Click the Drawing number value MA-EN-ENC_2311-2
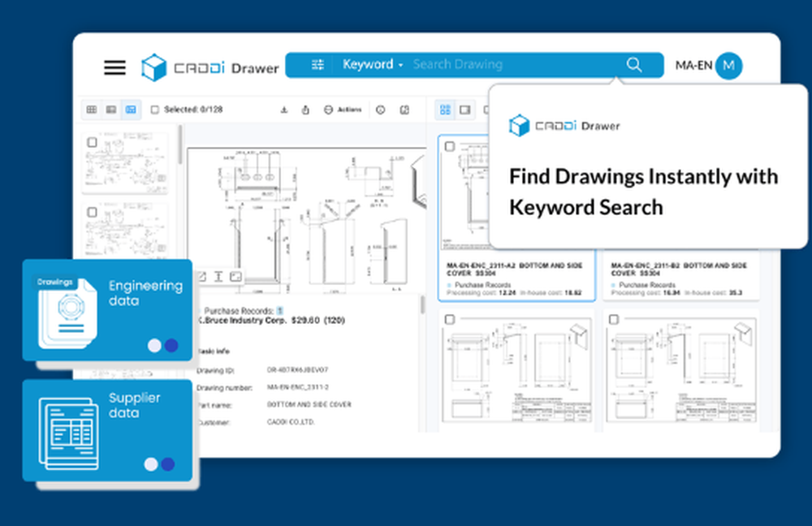 (298, 387)
